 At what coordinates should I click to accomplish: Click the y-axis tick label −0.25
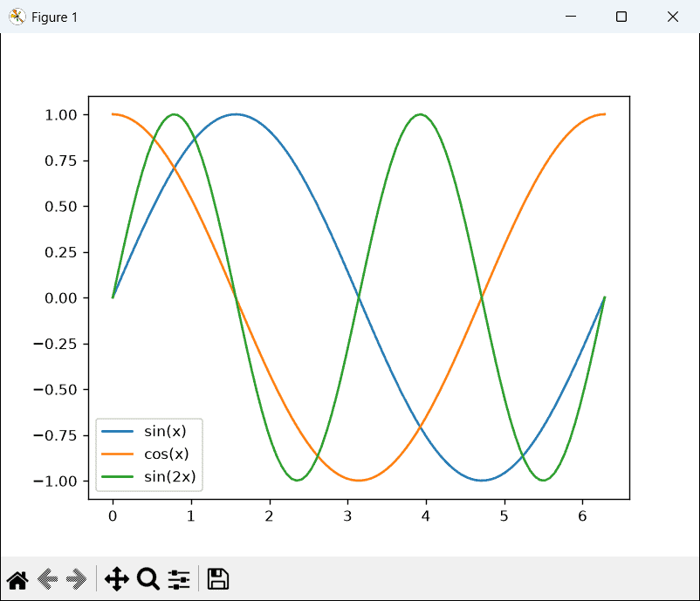point(55,344)
